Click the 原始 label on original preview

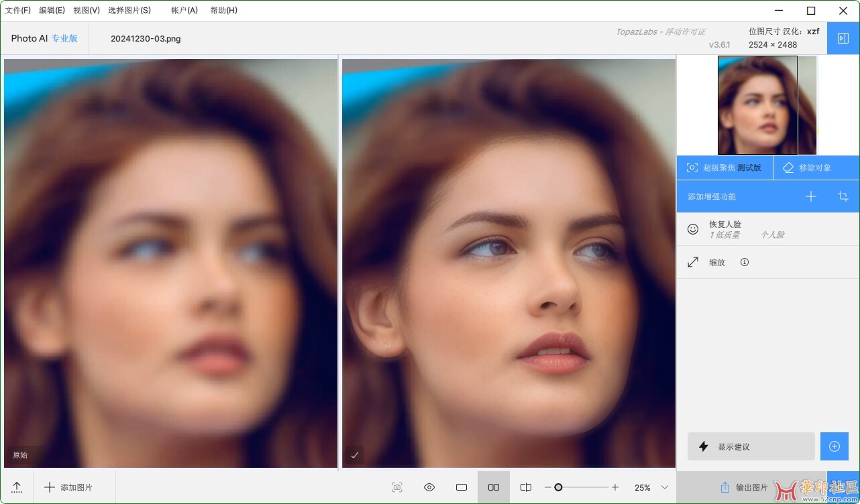coord(20,455)
